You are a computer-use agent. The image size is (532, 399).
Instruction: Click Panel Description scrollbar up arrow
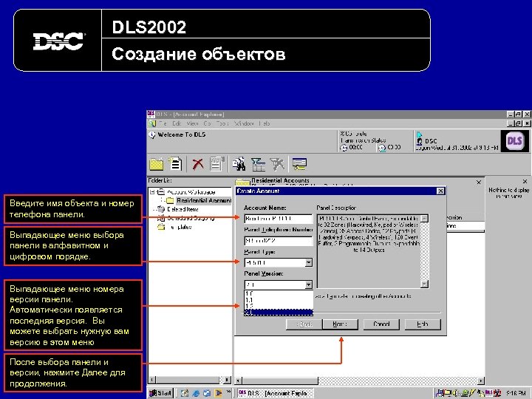pos(424,218)
